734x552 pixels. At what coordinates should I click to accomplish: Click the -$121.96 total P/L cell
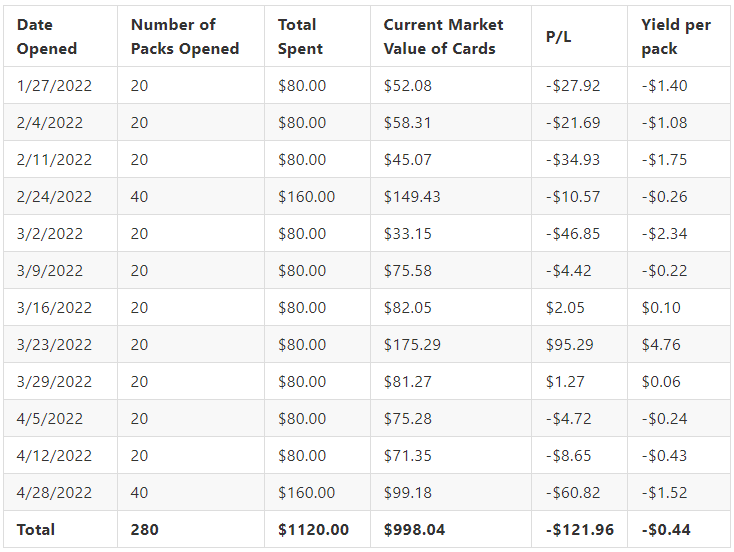[580, 530]
